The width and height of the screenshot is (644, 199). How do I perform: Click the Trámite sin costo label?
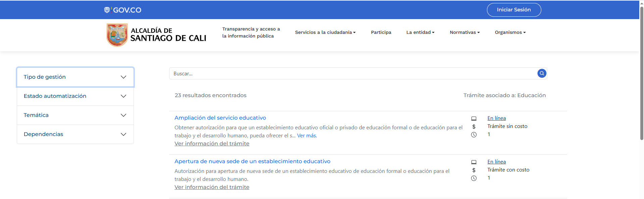click(x=507, y=126)
